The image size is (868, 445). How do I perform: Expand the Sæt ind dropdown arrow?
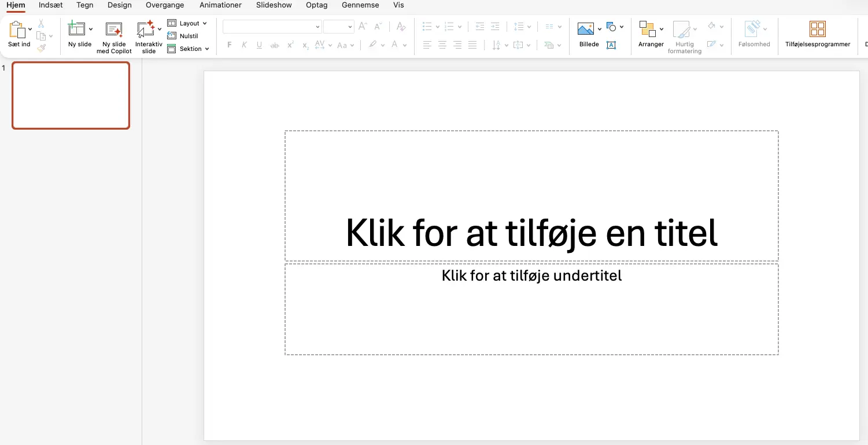[30, 30]
